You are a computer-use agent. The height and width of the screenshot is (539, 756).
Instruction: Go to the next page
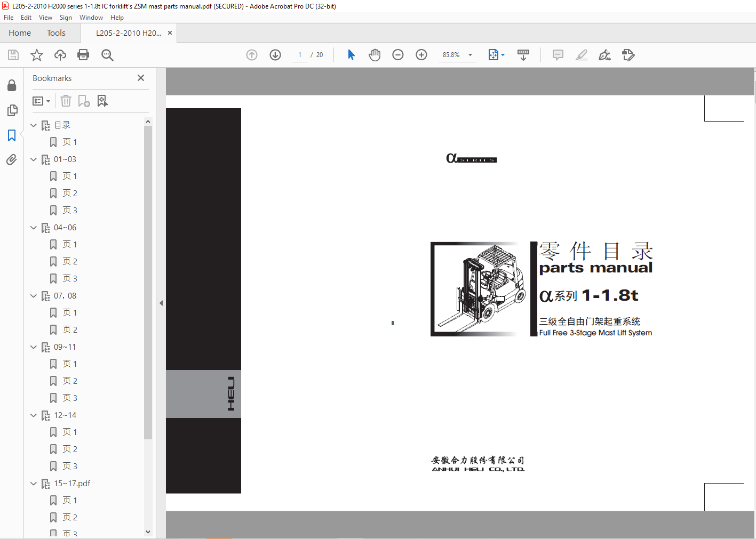click(275, 55)
